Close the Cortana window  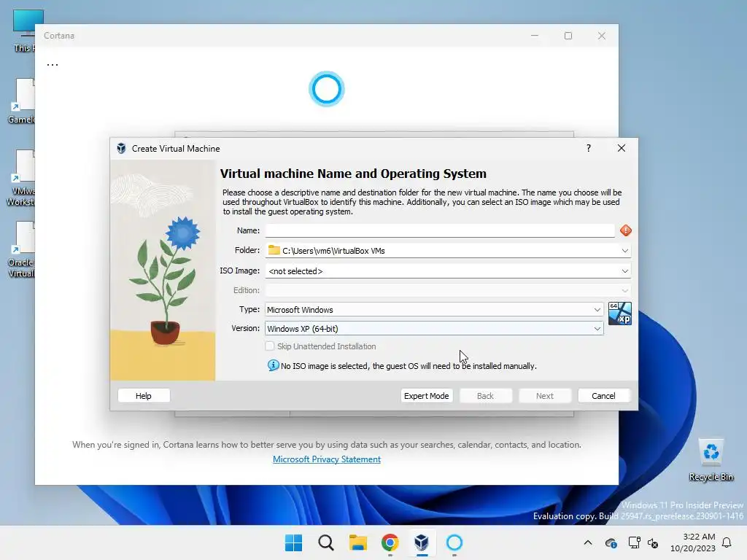click(x=602, y=36)
